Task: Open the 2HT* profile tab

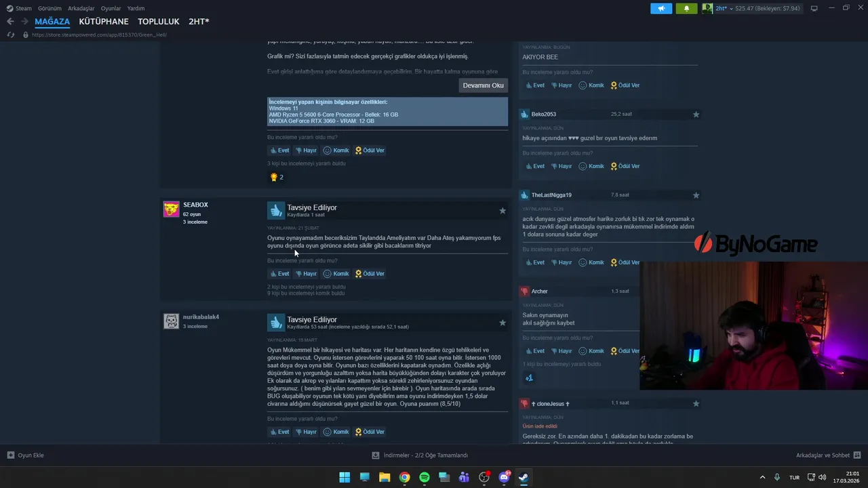Action: pyautogui.click(x=199, y=22)
